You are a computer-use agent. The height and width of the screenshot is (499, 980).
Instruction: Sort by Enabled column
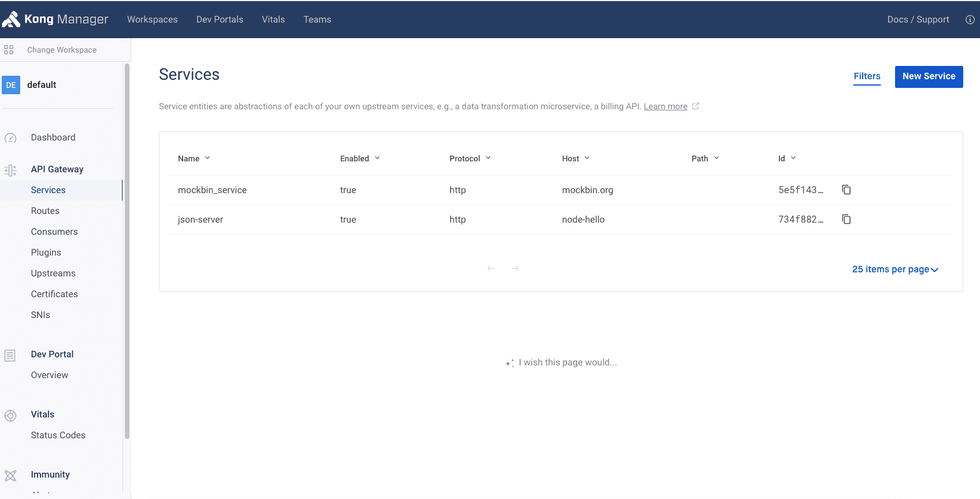360,158
